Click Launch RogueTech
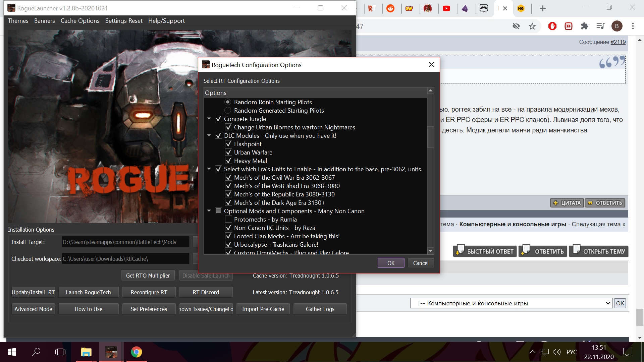Image resolution: width=644 pixels, height=362 pixels. click(x=88, y=292)
